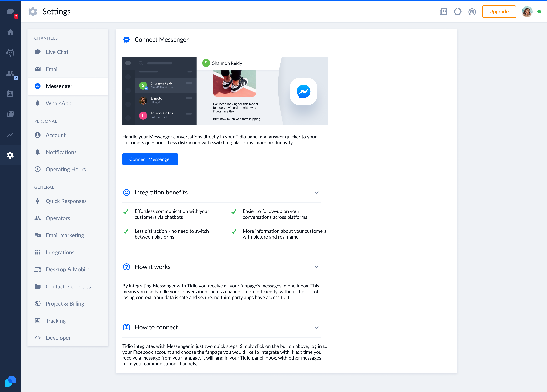Open Operators settings
The image size is (547, 392).
tap(68, 218)
